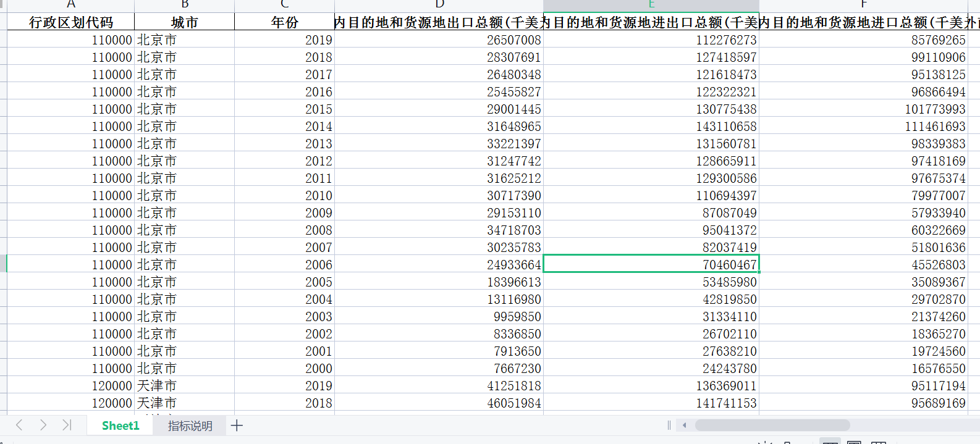
Task: Select cell with value 34718703
Action: [439, 230]
